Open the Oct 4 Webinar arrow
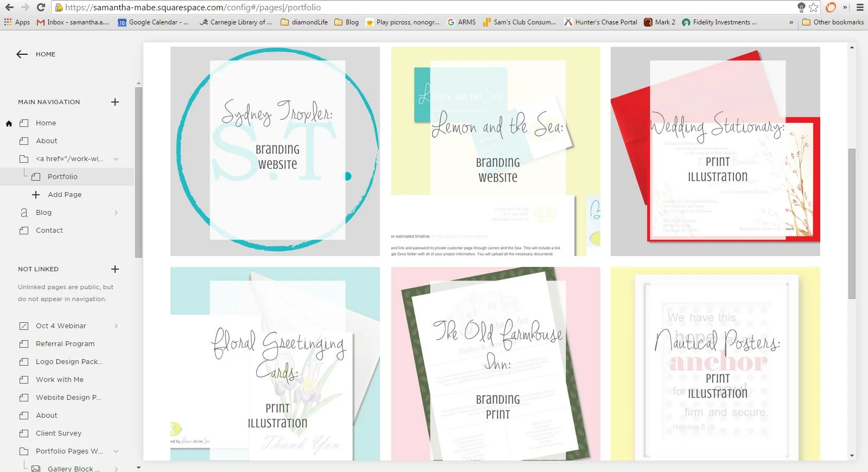Viewport: 868px width, 472px height. tap(116, 326)
